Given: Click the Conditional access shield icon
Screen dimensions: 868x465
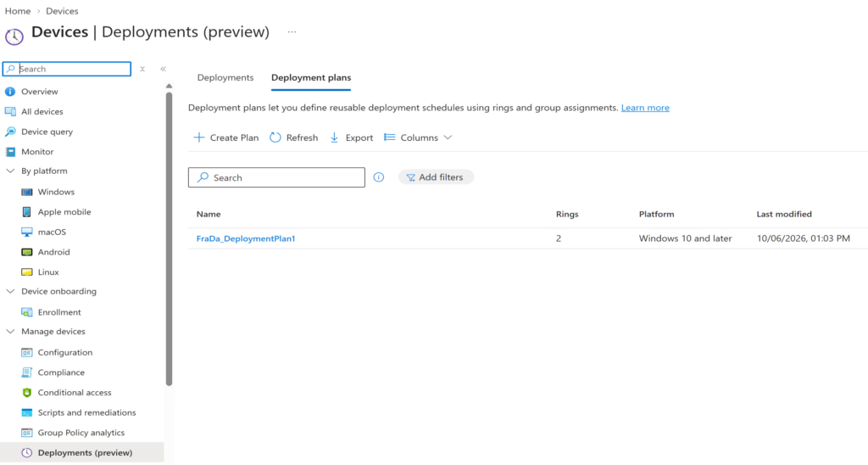Looking at the screenshot, I should (26, 392).
